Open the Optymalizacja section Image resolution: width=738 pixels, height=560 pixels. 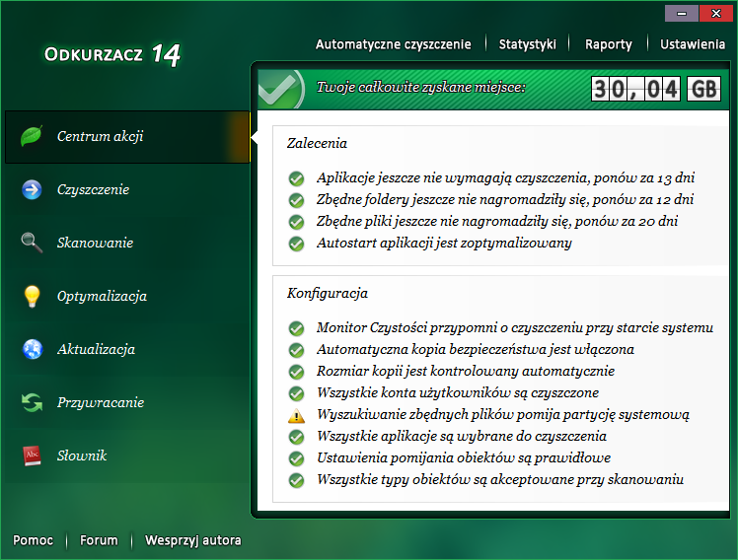tap(127, 296)
